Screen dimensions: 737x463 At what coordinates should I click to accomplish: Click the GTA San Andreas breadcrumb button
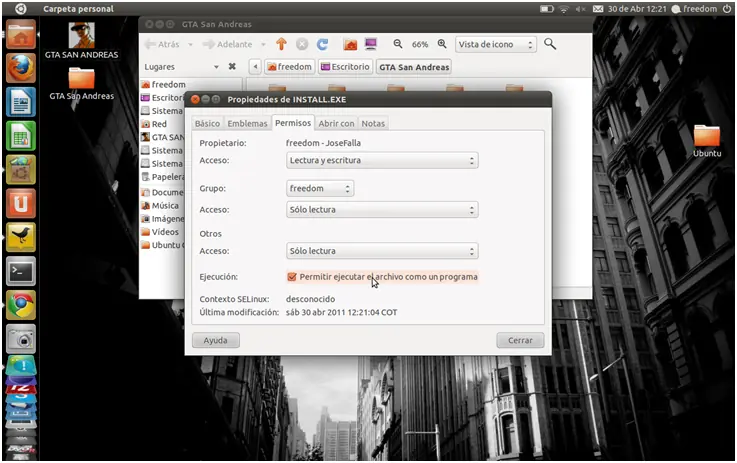click(x=414, y=67)
